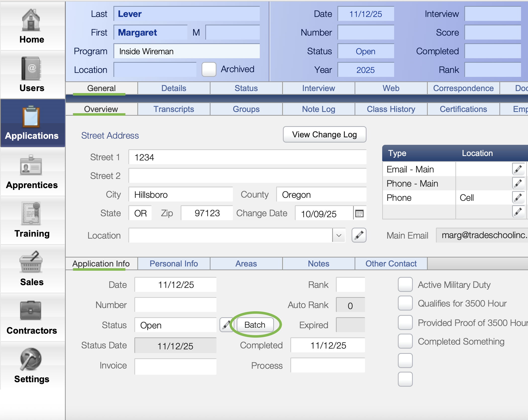Screen dimensions: 528x420
Task: Switch to Other Contact tab
Action: [x=391, y=264]
